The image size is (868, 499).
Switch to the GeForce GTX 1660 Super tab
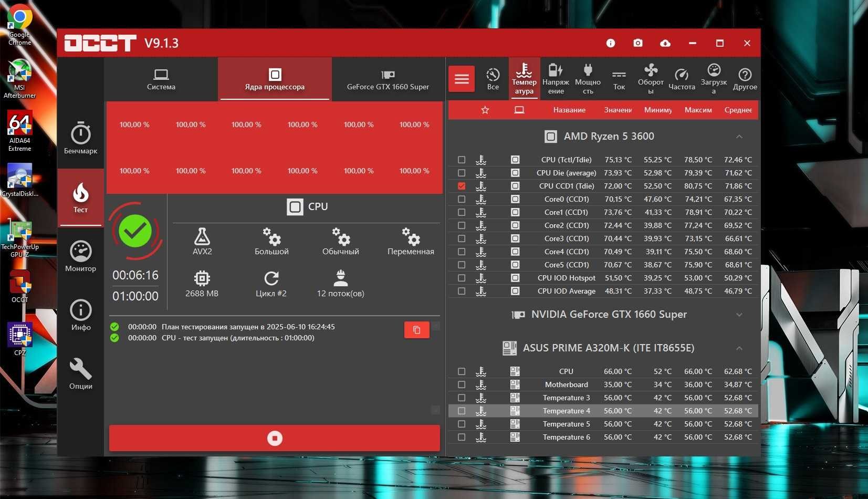pos(388,79)
